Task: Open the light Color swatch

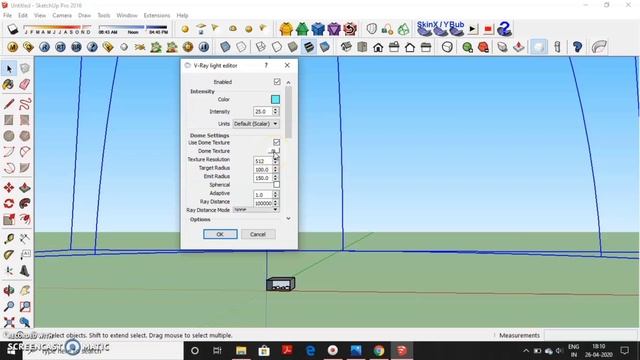Action: [x=276, y=99]
